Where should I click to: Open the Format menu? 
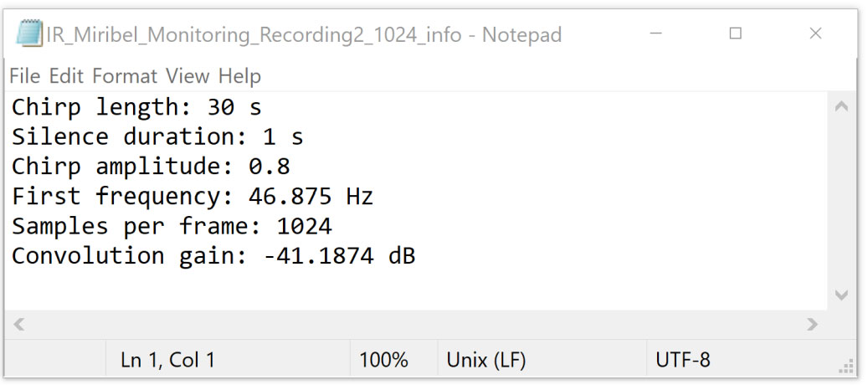125,76
